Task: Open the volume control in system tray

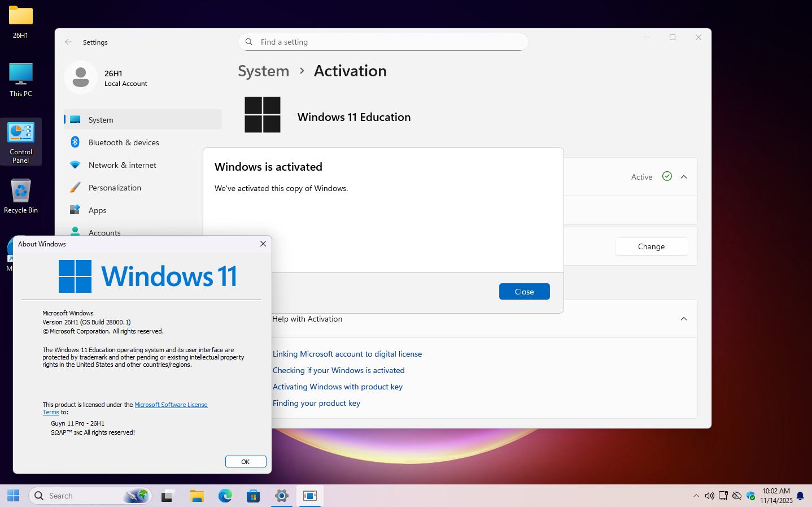Action: coord(709,496)
